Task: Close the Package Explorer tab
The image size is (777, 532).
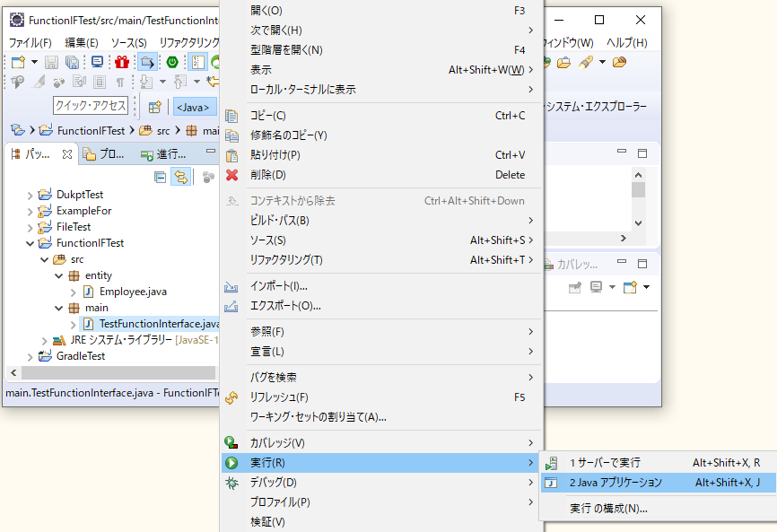Action: [67, 154]
